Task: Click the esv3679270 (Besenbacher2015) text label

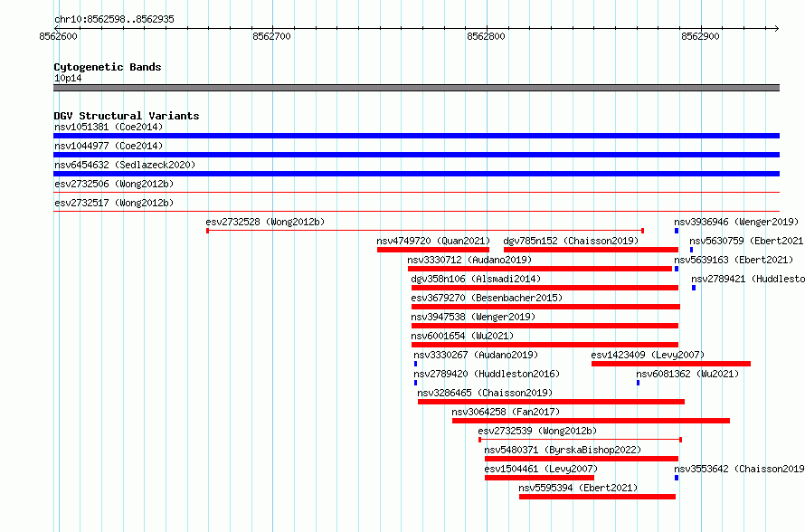Action: pos(487,298)
